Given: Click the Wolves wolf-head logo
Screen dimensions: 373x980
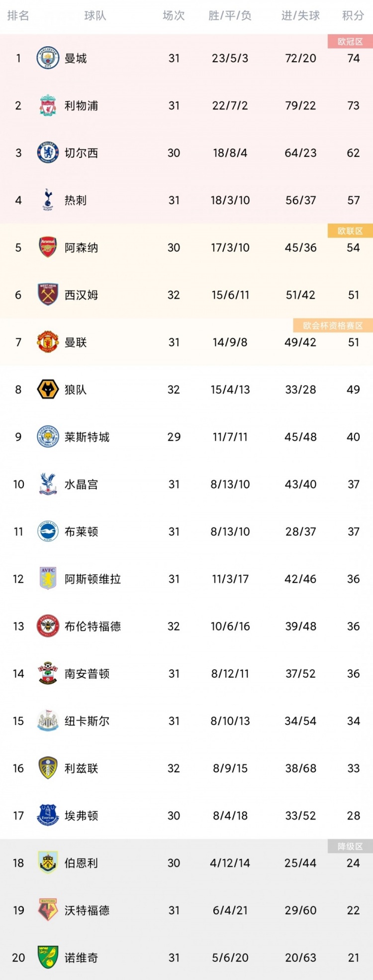Looking at the screenshot, I should pyautogui.click(x=48, y=389).
